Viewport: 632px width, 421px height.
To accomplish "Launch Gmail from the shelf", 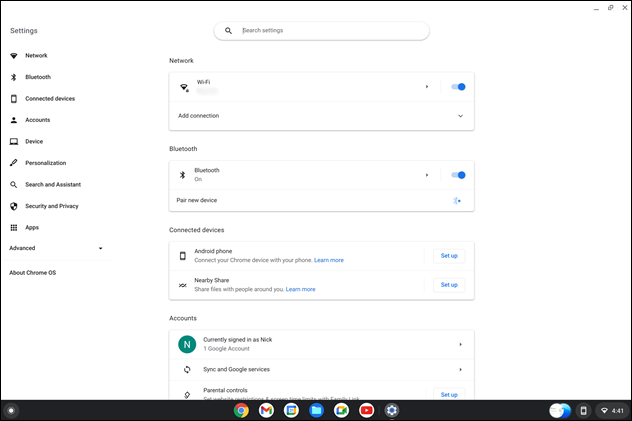I will pos(266,410).
